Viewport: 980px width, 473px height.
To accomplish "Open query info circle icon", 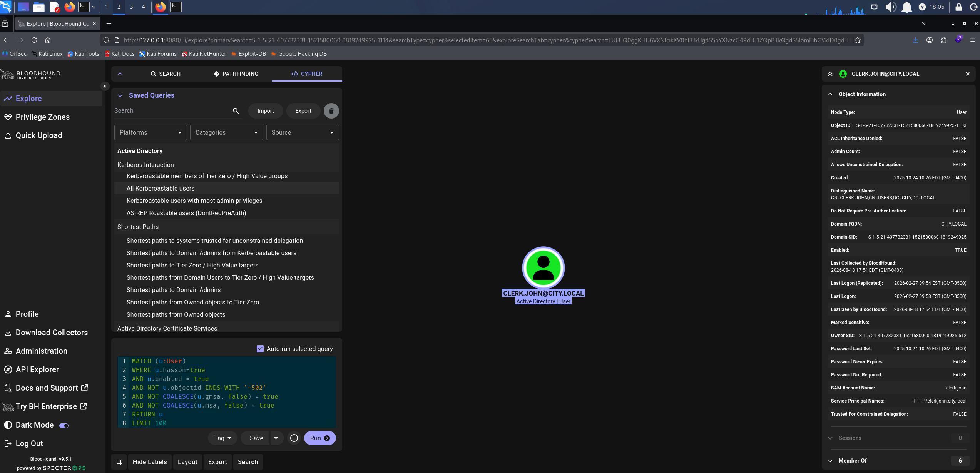I will coord(294,438).
